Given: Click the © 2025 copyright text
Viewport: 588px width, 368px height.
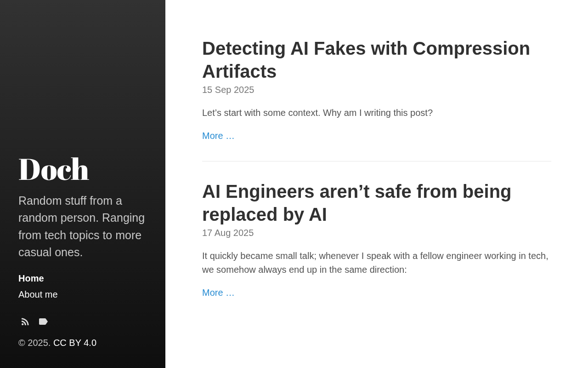Looking at the screenshot, I should pos(34,343).
